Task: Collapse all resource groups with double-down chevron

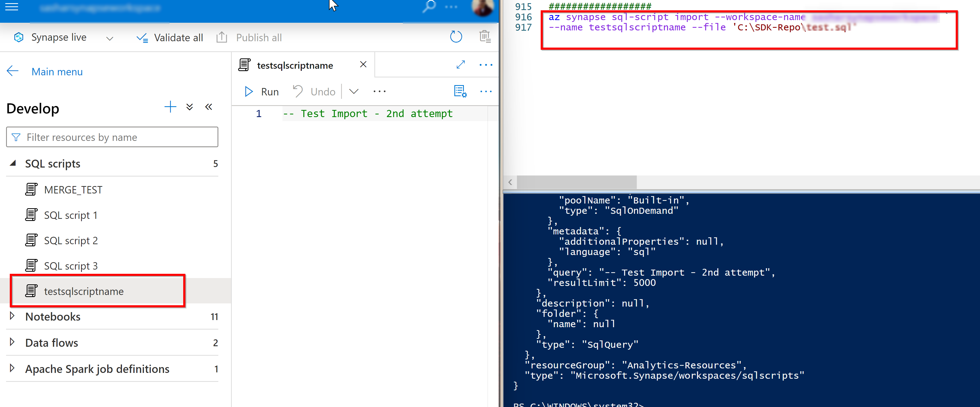Action: 190,107
